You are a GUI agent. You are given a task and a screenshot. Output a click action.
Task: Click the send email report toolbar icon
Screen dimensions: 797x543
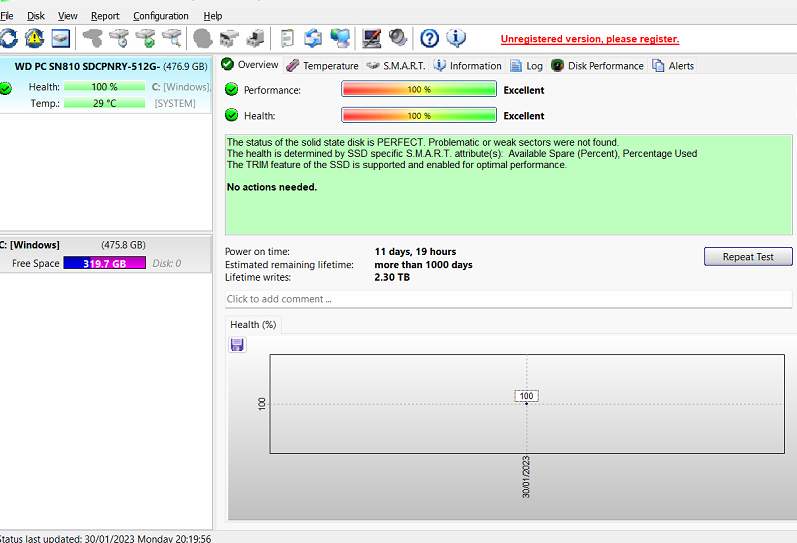point(313,38)
